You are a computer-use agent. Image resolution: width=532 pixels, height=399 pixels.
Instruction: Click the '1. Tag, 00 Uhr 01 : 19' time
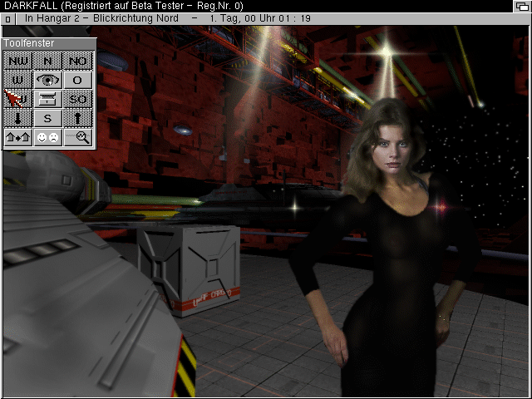pos(260,18)
